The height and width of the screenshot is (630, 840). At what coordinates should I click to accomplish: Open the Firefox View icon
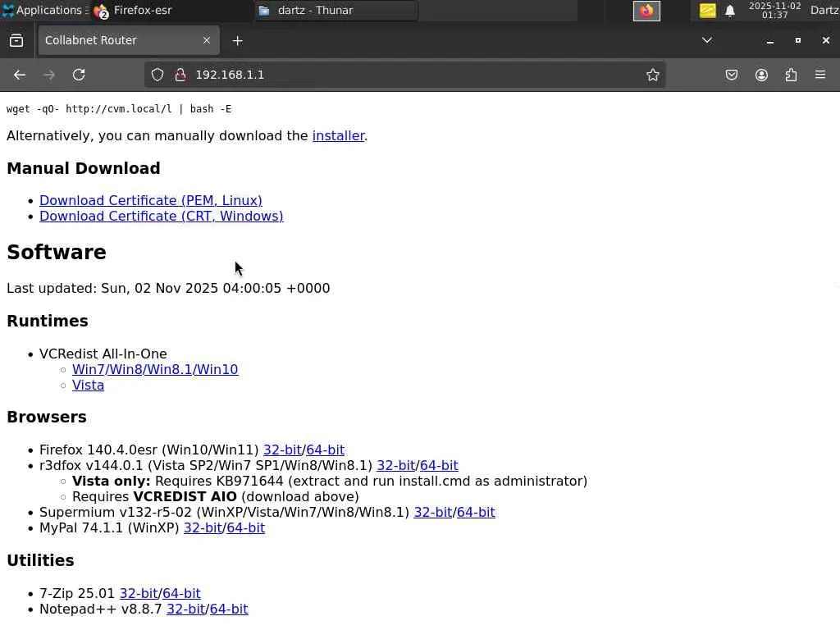16,41
